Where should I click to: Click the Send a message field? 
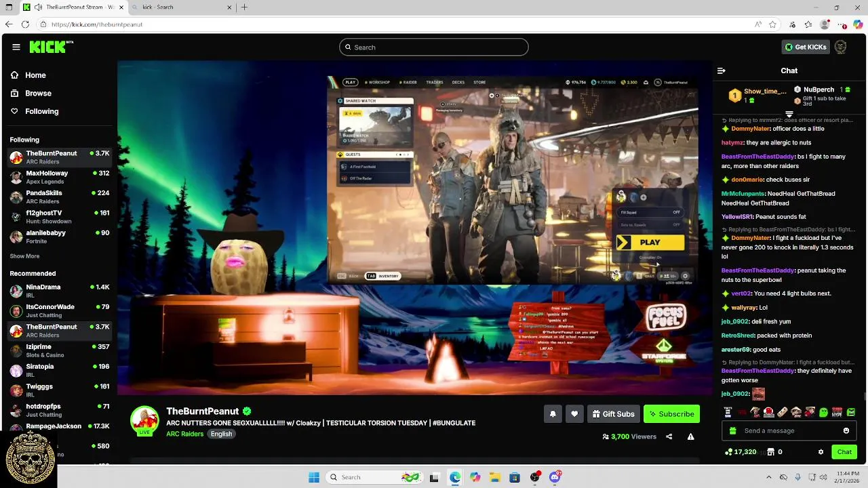click(x=789, y=430)
